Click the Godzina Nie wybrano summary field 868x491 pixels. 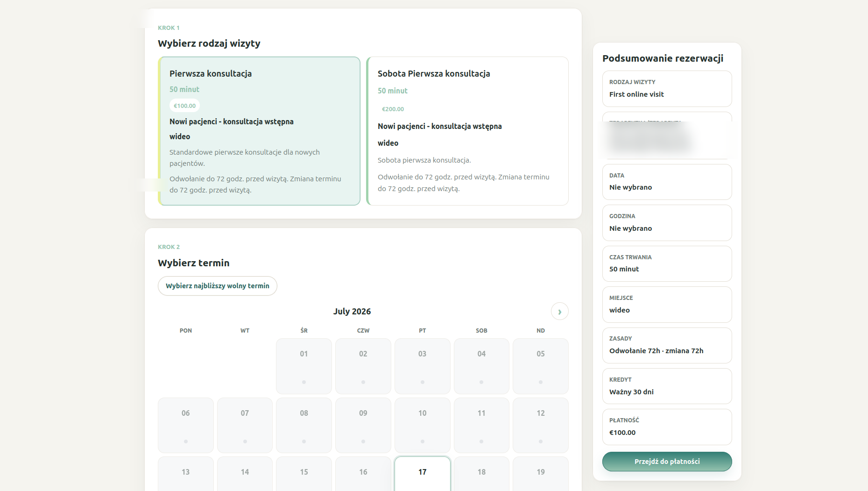point(667,223)
